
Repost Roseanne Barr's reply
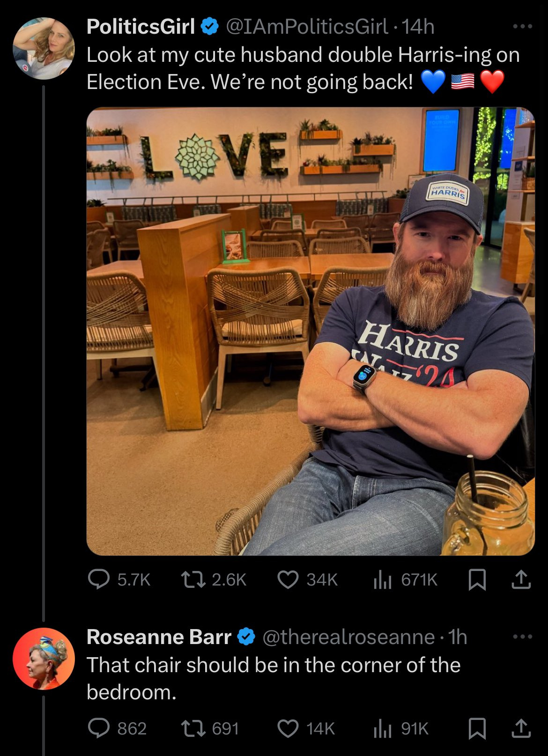point(193,728)
